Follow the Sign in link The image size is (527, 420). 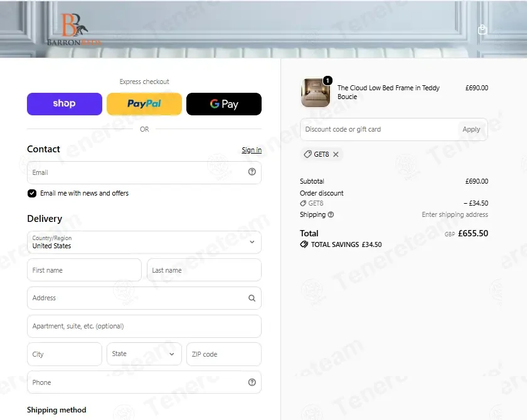point(252,150)
